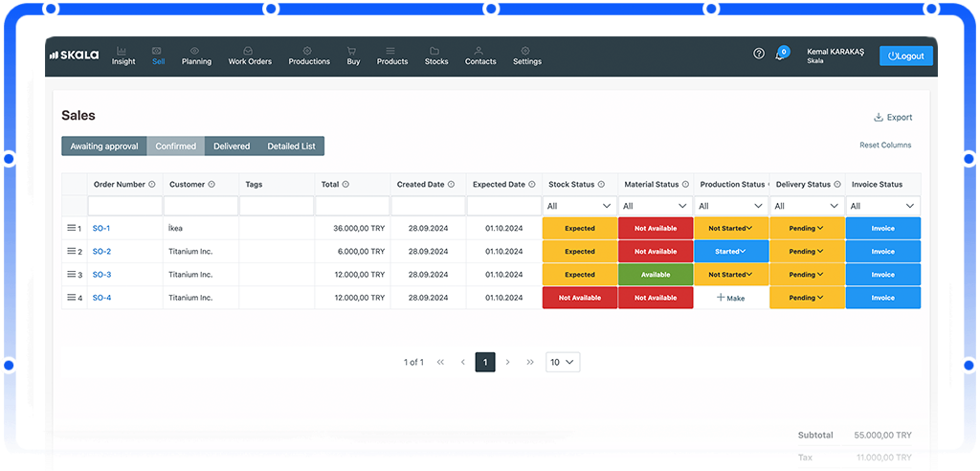Viewport: 980px width, 471px height.
Task: Click info icon beside Created Date
Action: pyautogui.click(x=452, y=185)
